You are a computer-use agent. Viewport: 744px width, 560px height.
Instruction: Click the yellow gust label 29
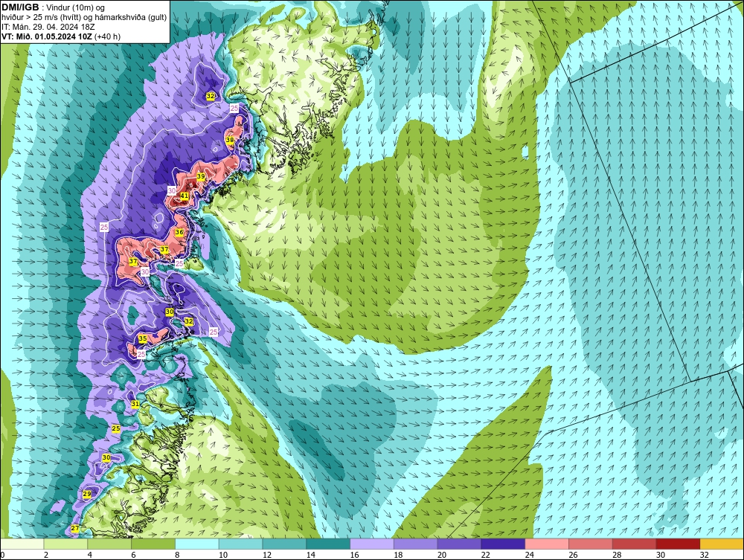(87, 494)
